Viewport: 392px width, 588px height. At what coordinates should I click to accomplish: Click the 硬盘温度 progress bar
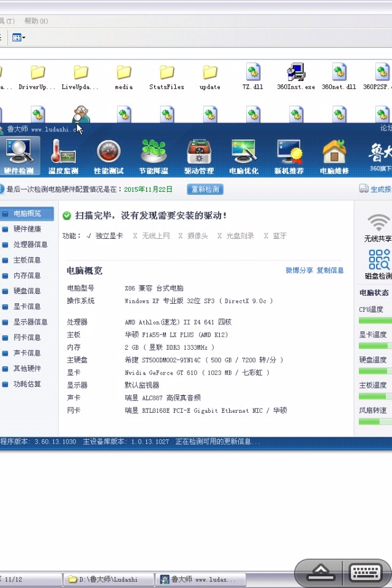coord(375,371)
